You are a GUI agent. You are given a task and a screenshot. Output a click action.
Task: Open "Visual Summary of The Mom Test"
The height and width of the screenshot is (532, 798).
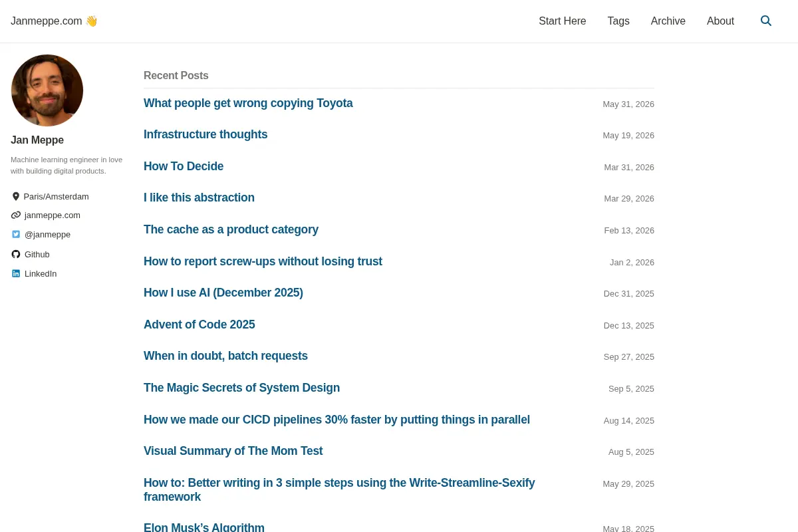click(x=233, y=451)
